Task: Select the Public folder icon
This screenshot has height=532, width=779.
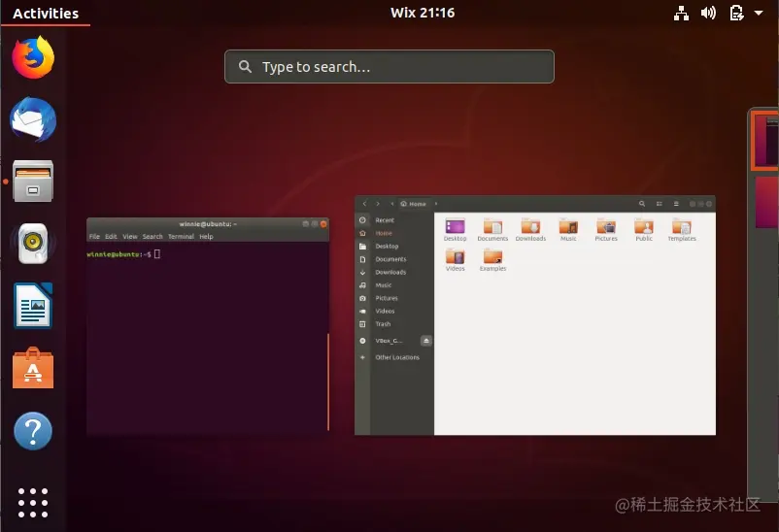Action: [644, 227]
